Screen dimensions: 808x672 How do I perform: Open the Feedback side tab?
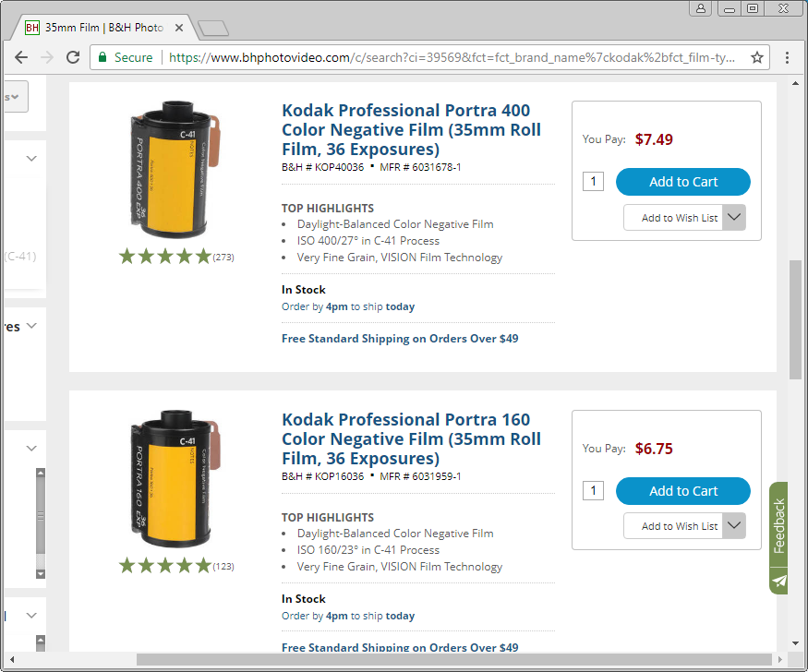pos(779,524)
